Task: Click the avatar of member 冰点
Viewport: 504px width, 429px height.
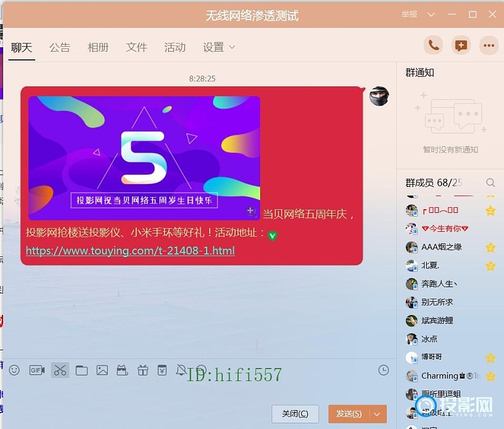Action: coord(412,339)
